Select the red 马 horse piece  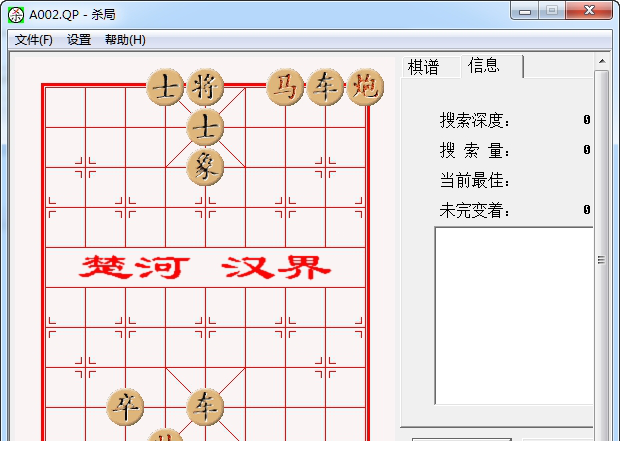285,87
